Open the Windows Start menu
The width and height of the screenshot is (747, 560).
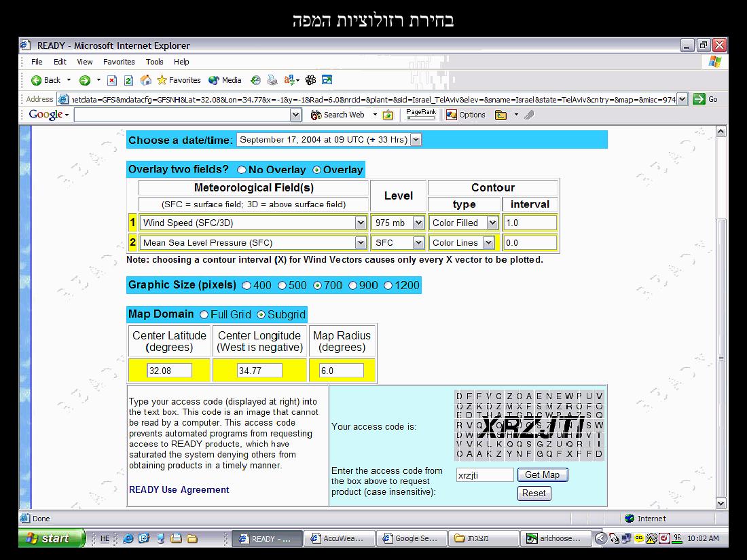52,538
